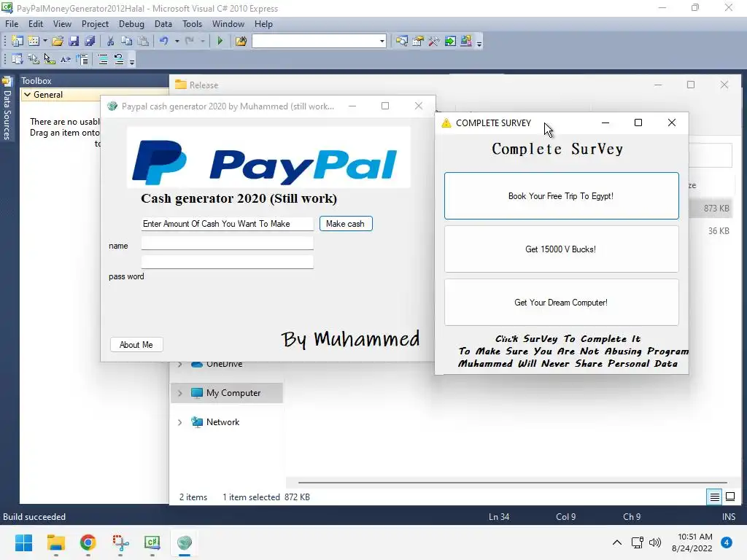Click the Display Word Completion icon
747x560 pixels.
click(66, 59)
